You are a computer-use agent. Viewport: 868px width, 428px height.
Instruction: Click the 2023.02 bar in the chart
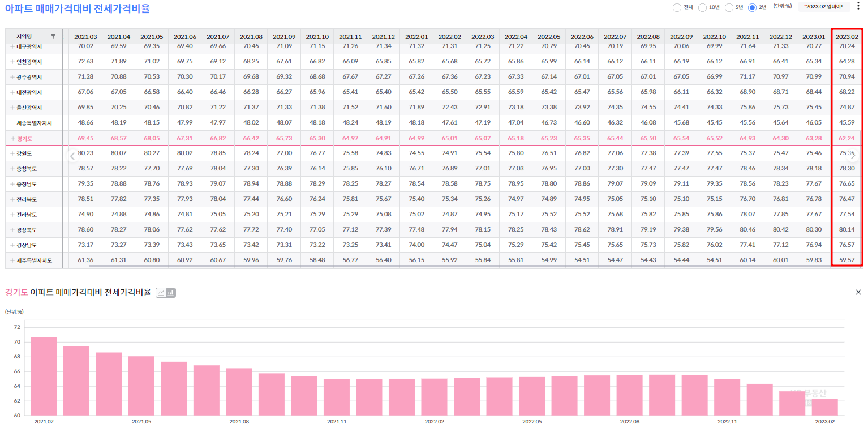point(825,407)
